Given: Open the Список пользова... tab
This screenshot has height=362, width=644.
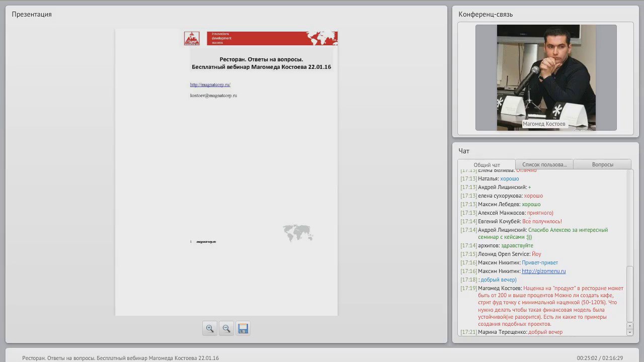Looking at the screenshot, I should coord(544,164).
